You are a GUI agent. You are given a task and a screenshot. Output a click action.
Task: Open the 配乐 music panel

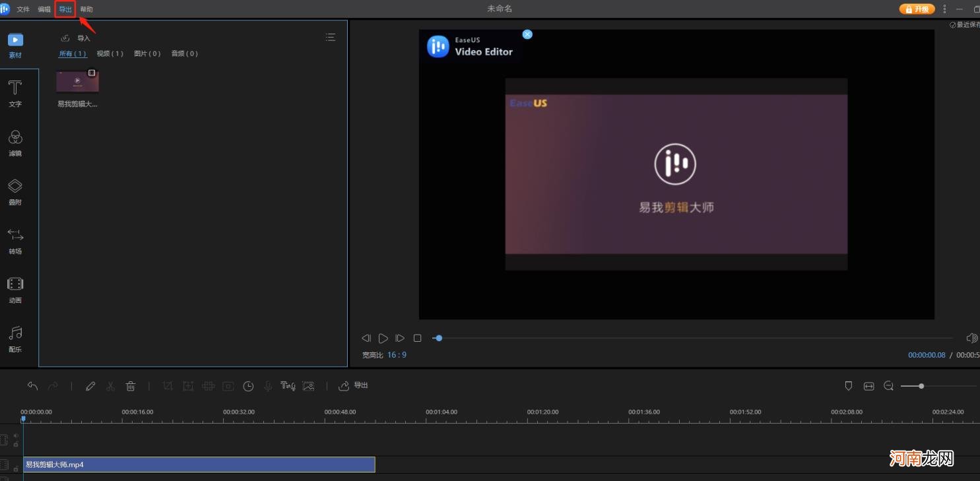click(15, 340)
